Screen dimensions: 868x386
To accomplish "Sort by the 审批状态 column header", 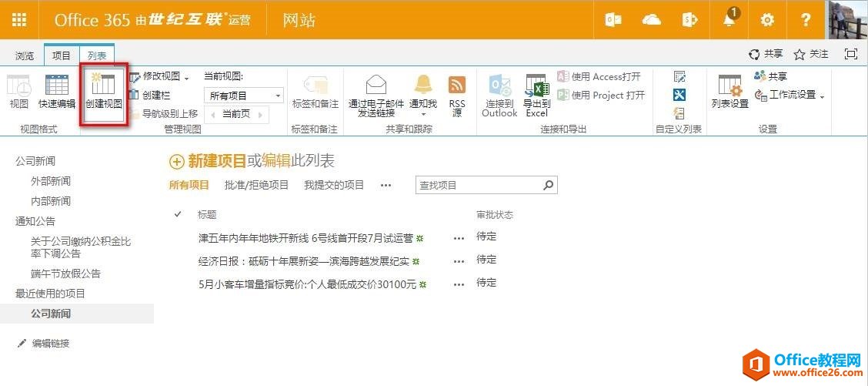I will point(495,215).
